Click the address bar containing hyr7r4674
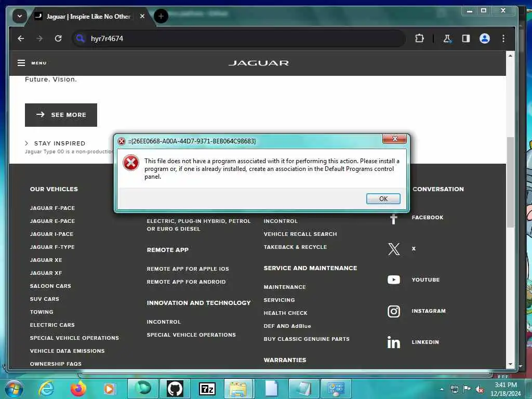 click(238, 38)
